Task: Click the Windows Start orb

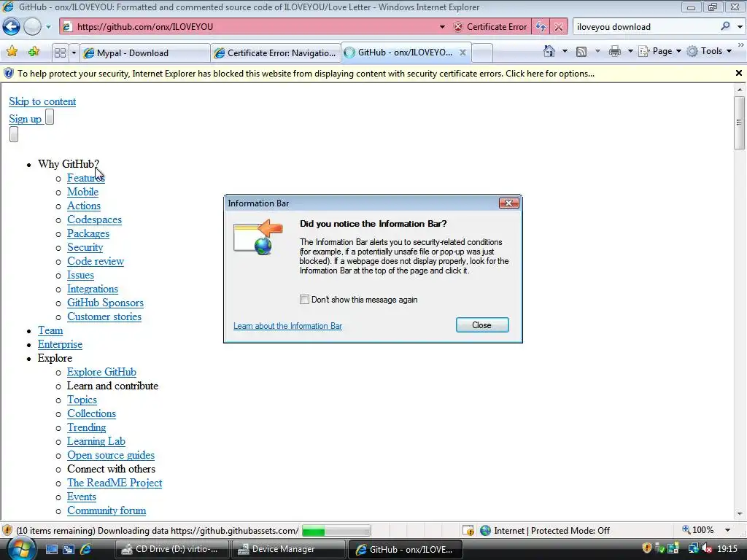Action: pyautogui.click(x=20, y=549)
